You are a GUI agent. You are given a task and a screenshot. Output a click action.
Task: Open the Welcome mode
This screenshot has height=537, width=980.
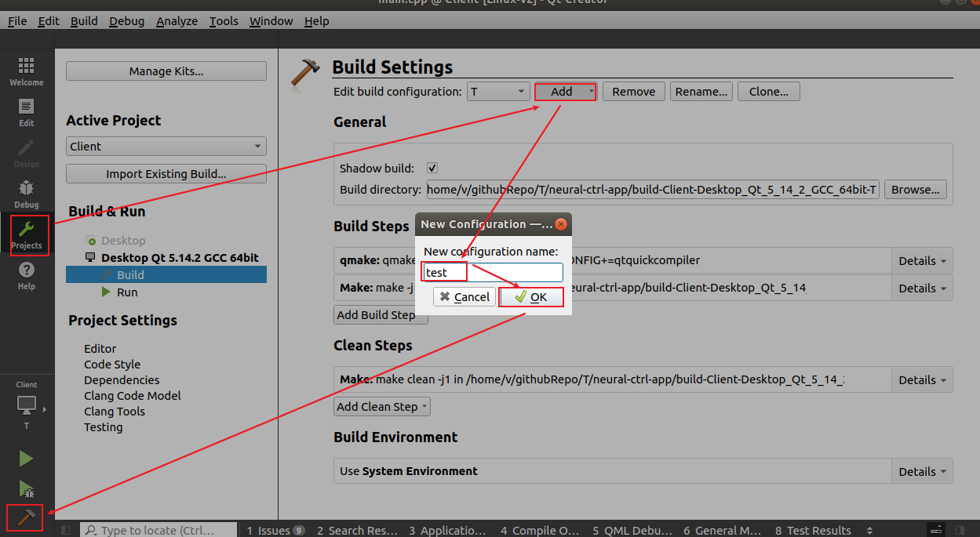(x=26, y=71)
